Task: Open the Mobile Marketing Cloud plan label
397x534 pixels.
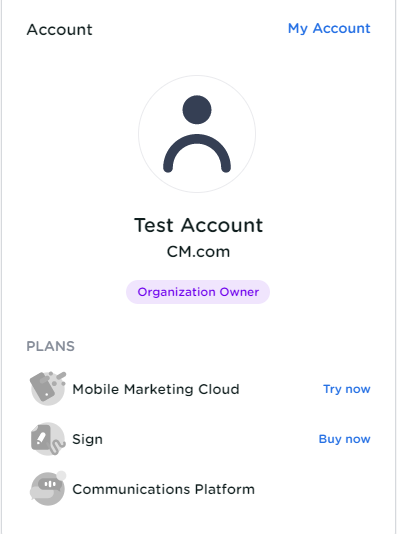Action: [156, 389]
